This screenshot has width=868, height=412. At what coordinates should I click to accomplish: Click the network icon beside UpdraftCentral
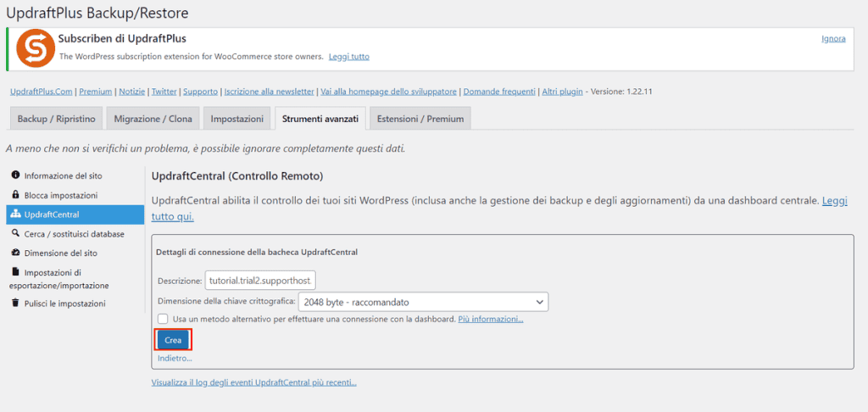[15, 214]
